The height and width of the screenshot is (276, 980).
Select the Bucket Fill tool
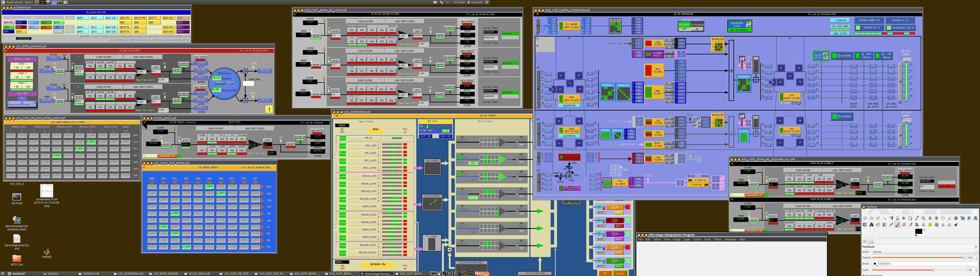pos(878,224)
